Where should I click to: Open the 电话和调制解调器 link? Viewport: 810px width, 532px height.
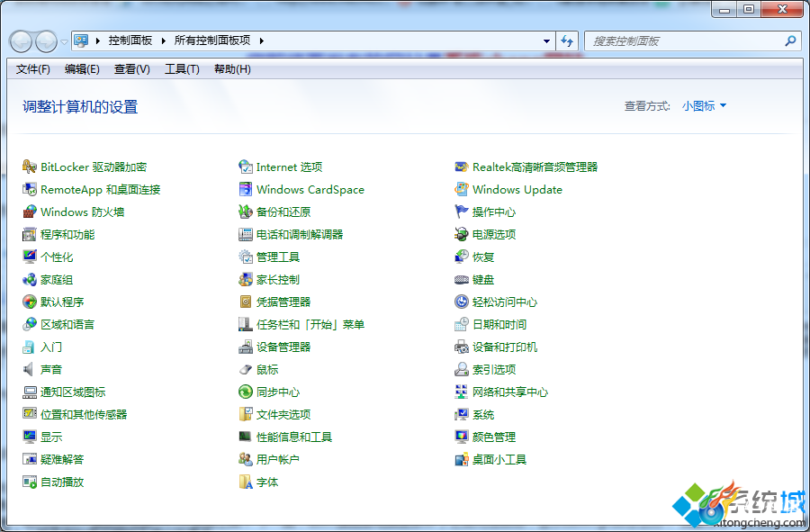[x=300, y=234]
